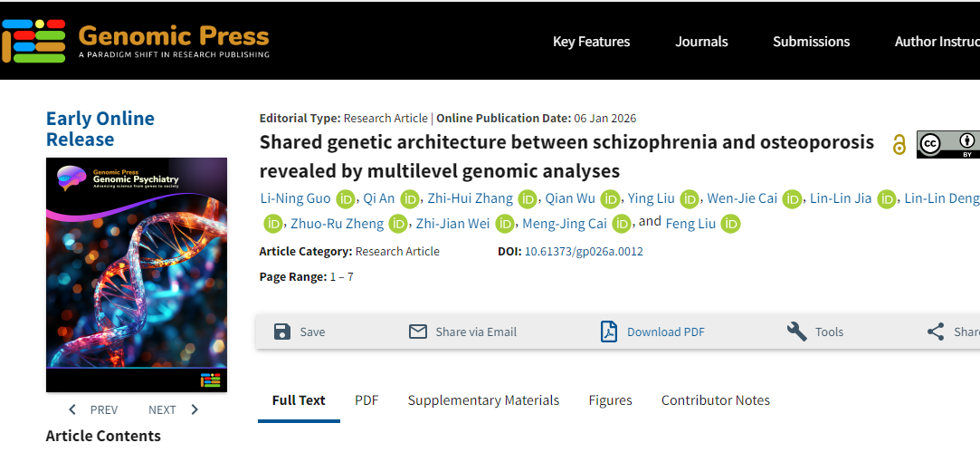Switch to the Supplementary Materials tab
This screenshot has width=980, height=452.
click(x=483, y=400)
